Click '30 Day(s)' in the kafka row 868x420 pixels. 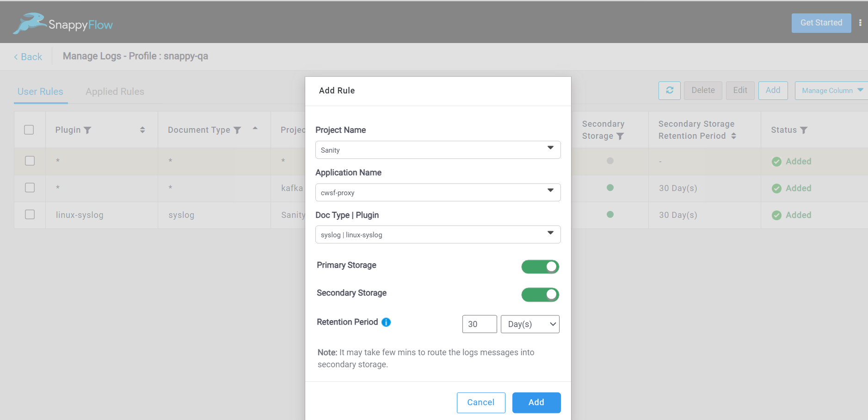coord(678,188)
